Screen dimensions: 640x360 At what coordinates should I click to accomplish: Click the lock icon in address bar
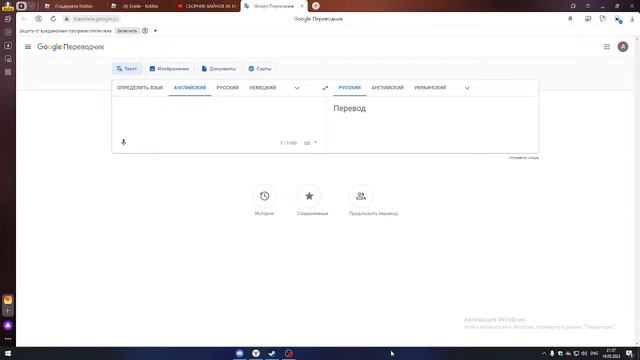click(x=67, y=19)
